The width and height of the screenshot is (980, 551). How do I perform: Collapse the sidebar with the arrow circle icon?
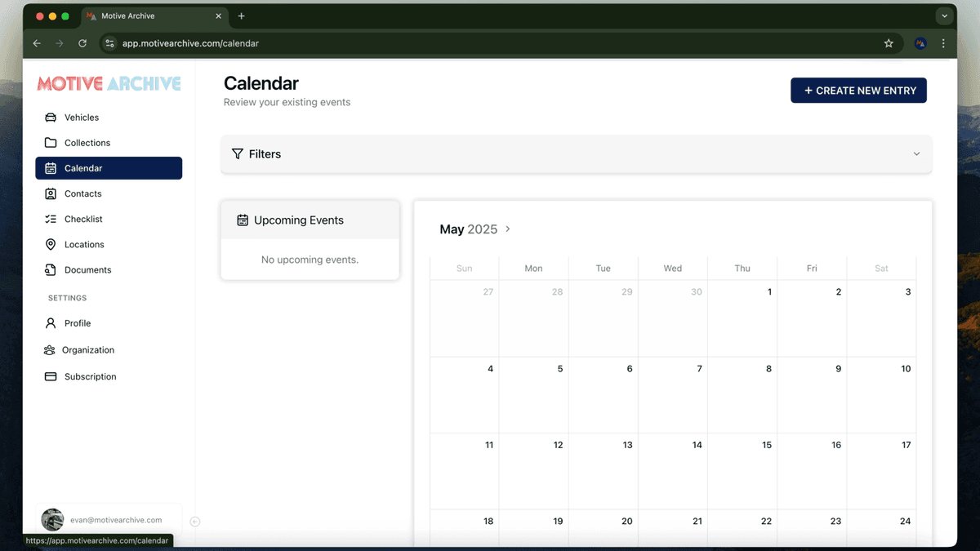point(195,522)
